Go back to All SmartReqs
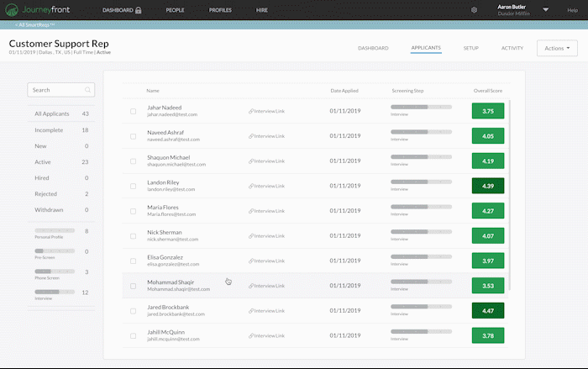The image size is (588, 369). click(35, 24)
